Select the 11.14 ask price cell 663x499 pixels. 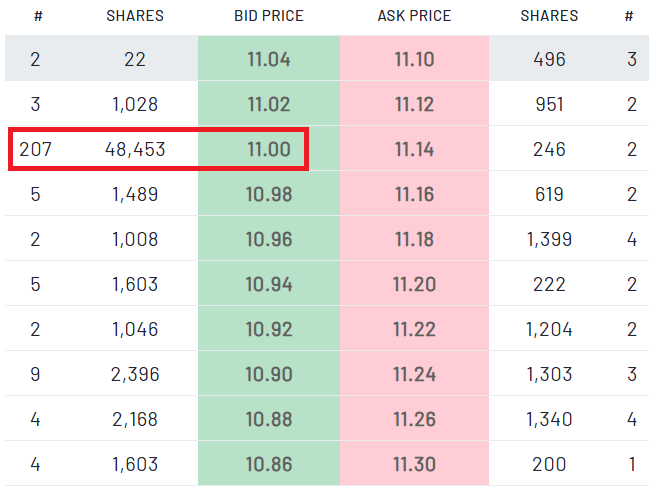(x=414, y=149)
